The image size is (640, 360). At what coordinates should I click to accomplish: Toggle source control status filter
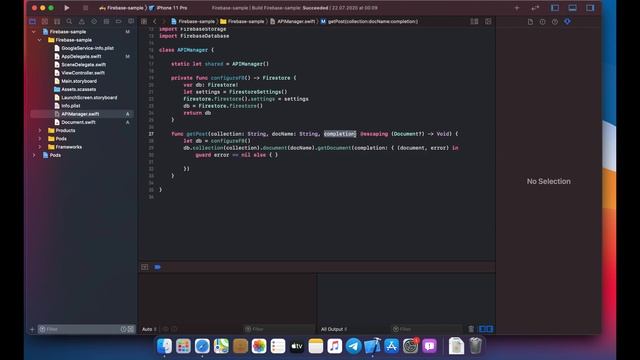131,329
